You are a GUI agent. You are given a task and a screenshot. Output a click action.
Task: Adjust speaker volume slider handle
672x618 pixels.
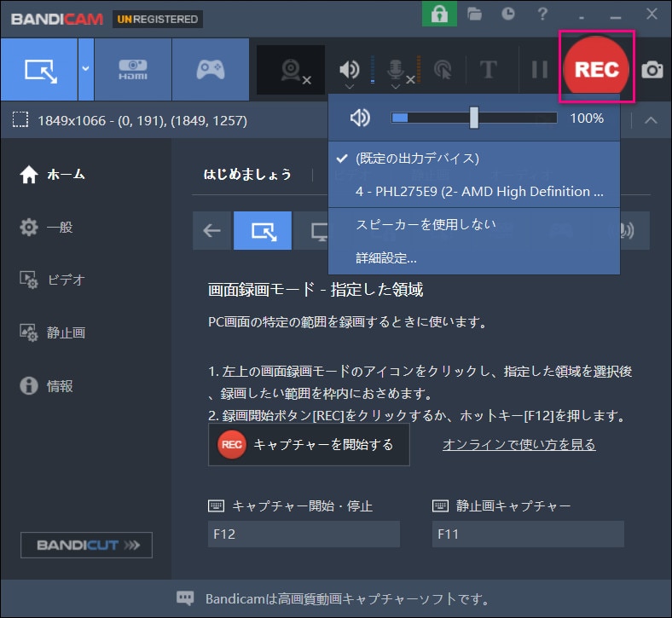(x=473, y=118)
